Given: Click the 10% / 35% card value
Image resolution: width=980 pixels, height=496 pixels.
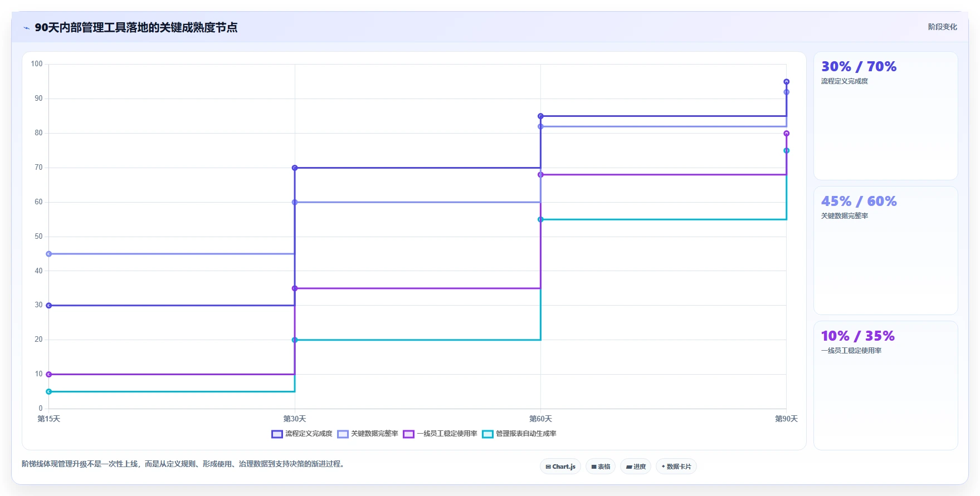Looking at the screenshot, I should 857,336.
